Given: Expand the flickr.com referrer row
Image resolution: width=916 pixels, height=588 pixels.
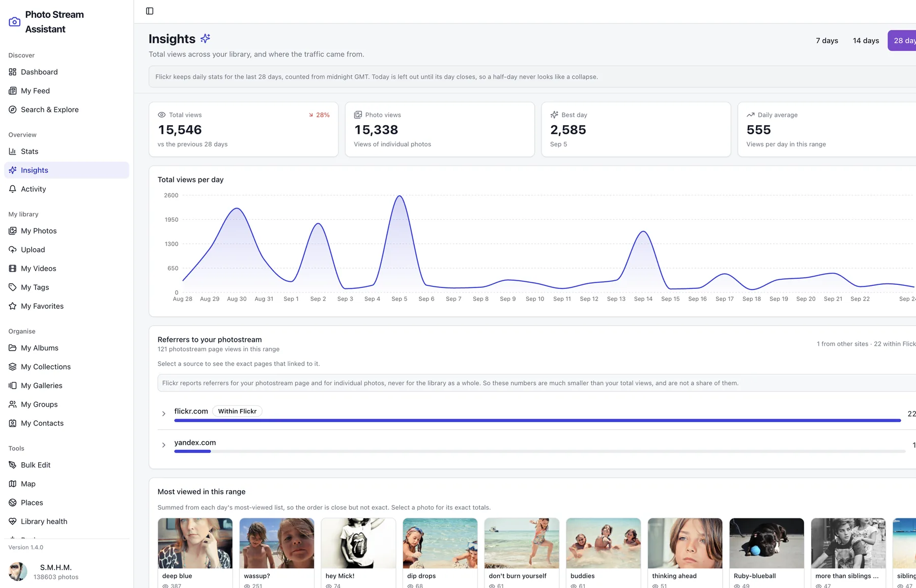Looking at the screenshot, I should 163,414.
